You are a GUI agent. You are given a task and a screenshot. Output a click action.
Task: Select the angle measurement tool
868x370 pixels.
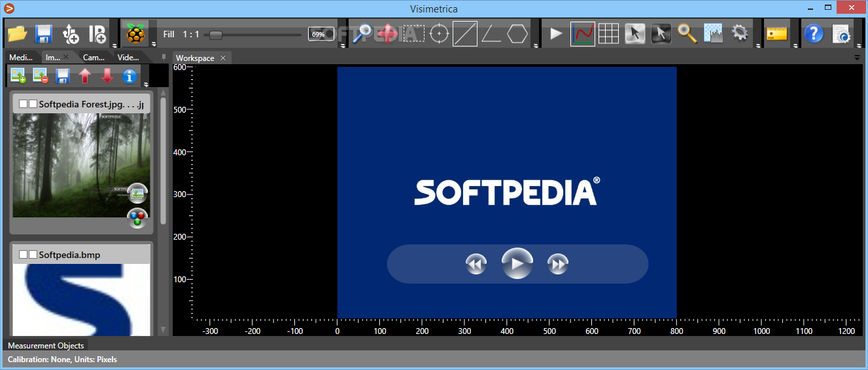click(x=491, y=33)
